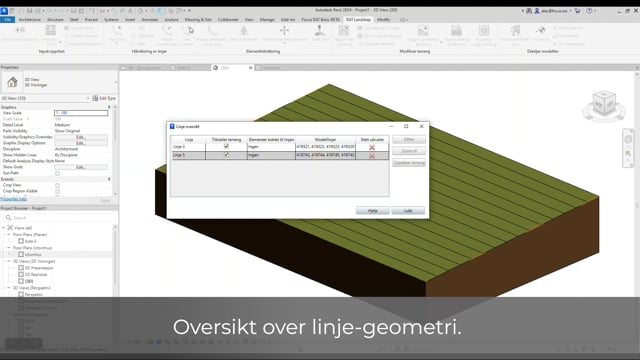Select the Linje 5 cell in the table
640x360 pixels.
(x=189, y=155)
